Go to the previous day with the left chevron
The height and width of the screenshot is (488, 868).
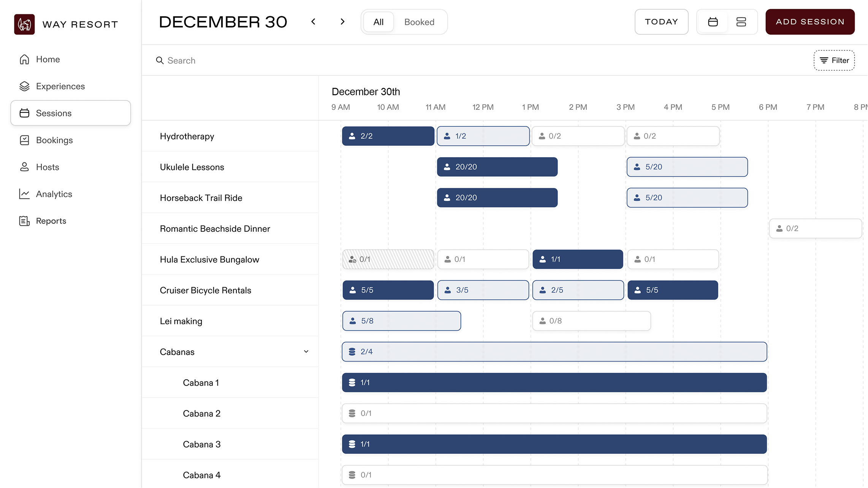[x=313, y=22]
